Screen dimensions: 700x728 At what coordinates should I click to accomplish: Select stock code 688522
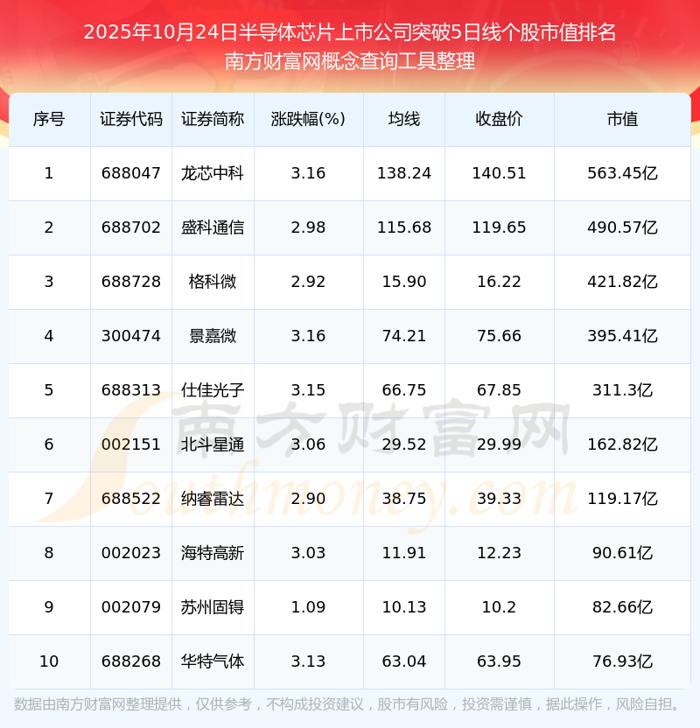131,499
